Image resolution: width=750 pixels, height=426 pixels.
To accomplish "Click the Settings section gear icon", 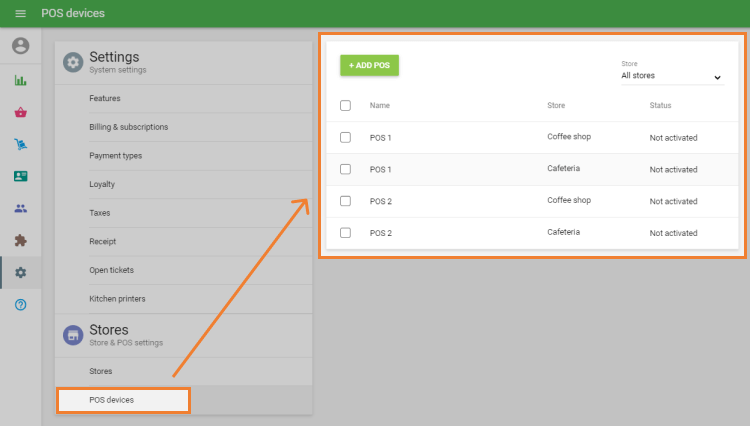I will [x=73, y=63].
